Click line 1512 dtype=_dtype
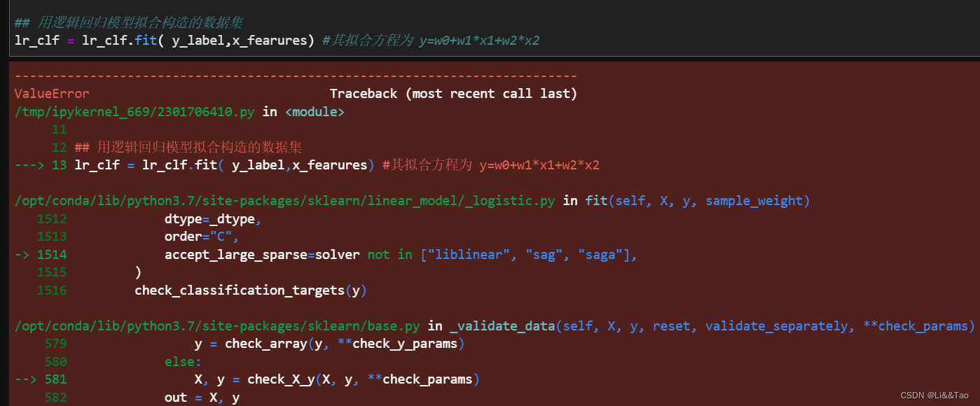980x406 pixels. point(213,219)
